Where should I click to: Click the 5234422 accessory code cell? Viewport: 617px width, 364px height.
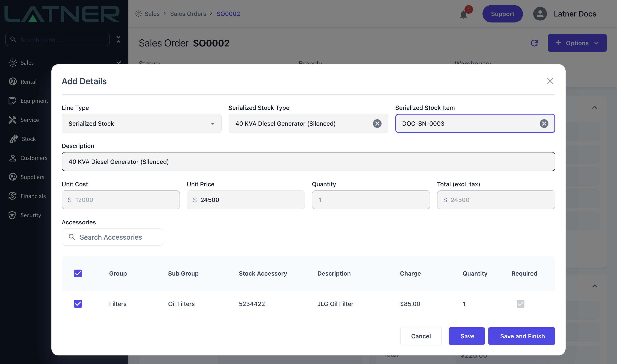(x=252, y=304)
